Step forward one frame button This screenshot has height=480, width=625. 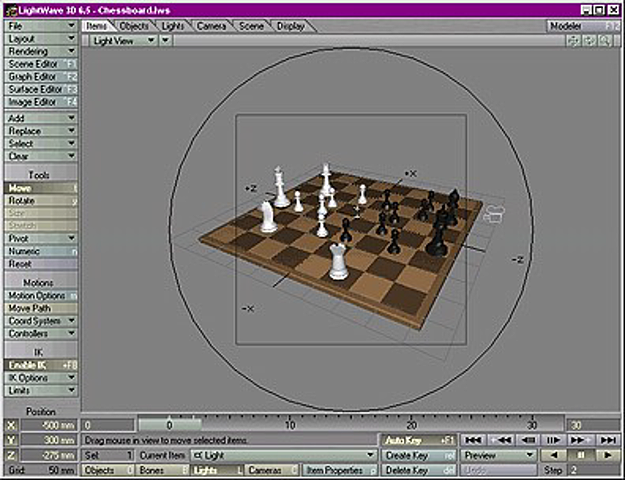[554, 441]
